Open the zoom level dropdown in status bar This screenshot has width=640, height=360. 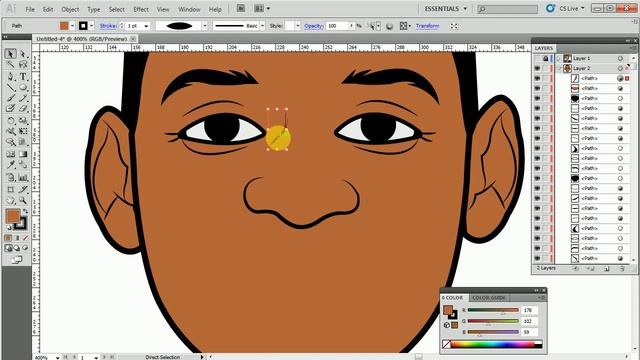point(57,358)
